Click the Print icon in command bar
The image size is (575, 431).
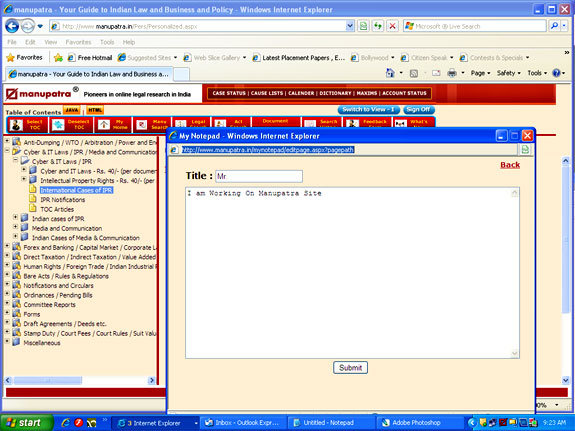(452, 73)
